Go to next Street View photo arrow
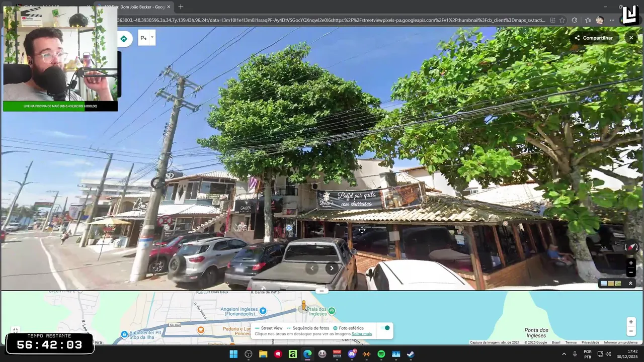Image resolution: width=644 pixels, height=362 pixels. pyautogui.click(x=332, y=268)
